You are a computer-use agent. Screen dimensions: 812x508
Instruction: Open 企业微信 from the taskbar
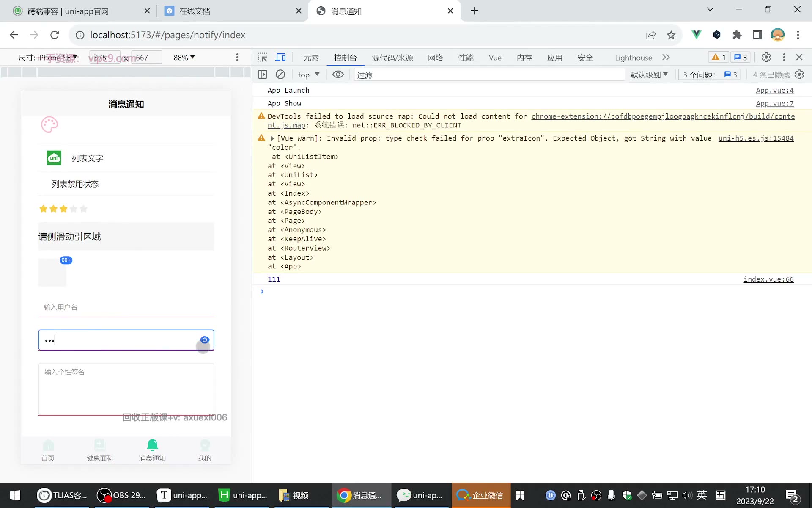(x=480, y=495)
